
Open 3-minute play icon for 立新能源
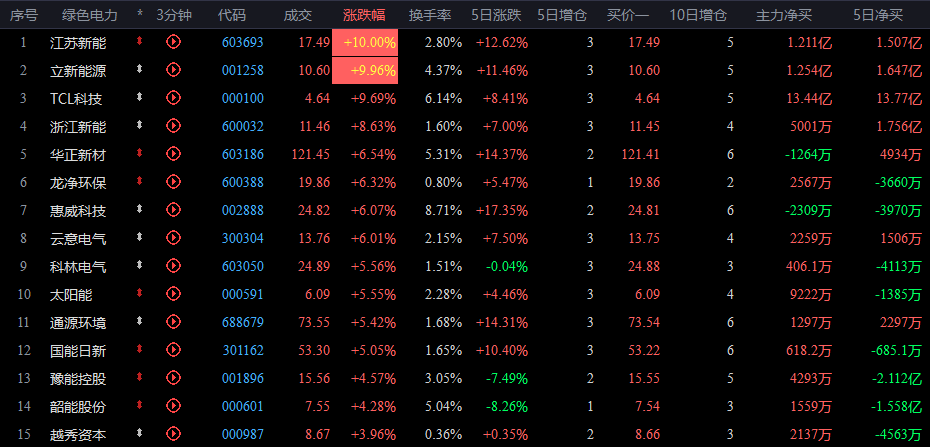pos(173,69)
